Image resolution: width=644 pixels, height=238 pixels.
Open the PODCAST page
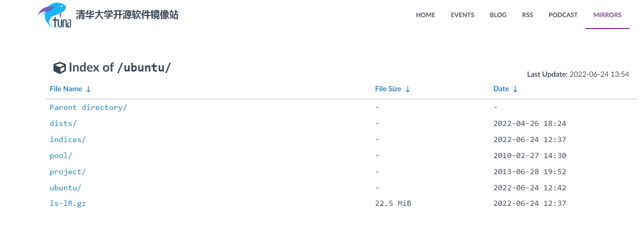point(563,15)
